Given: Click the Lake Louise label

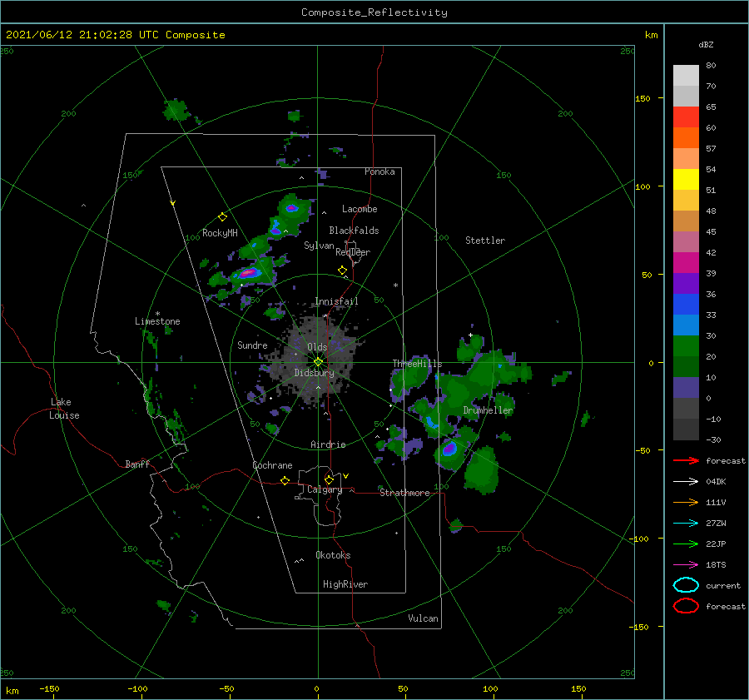Looking at the screenshot, I should click(x=64, y=409).
